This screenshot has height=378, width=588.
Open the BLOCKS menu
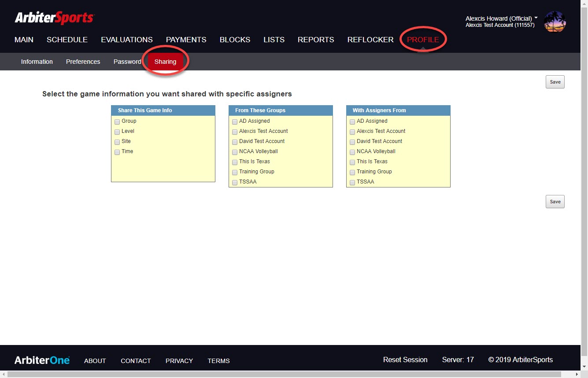point(235,40)
